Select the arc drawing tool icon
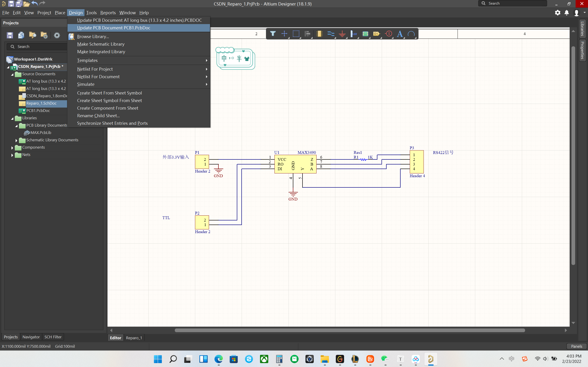 click(411, 33)
